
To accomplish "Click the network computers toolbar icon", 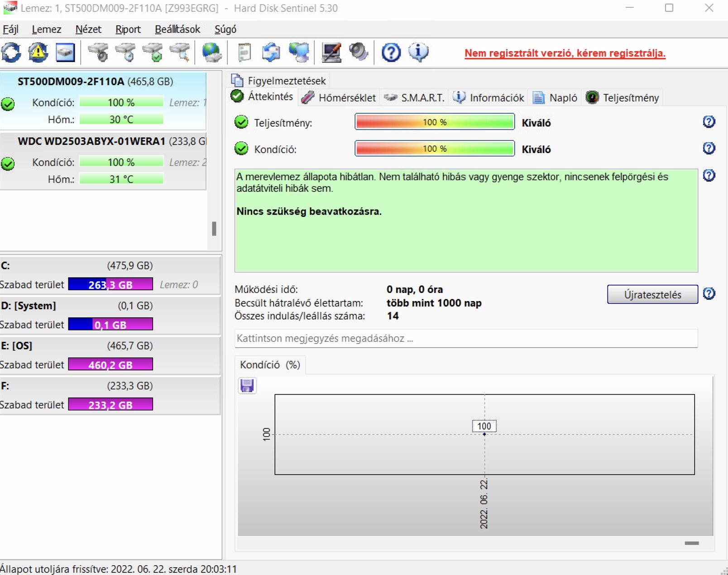I will (299, 53).
